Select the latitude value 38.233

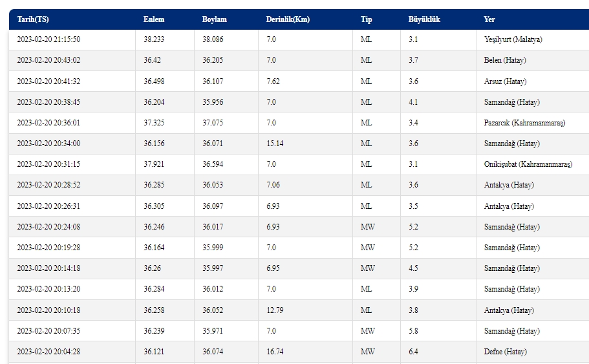[x=154, y=39]
